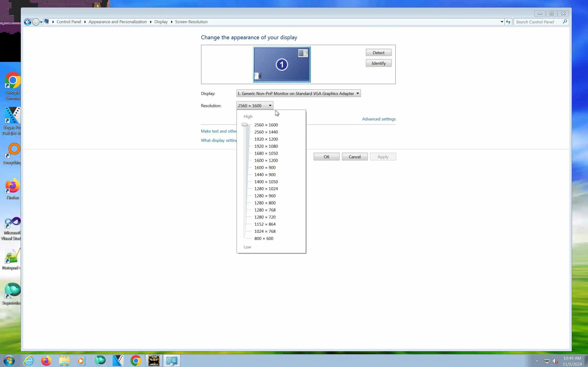Click the Search Control Panel field

pyautogui.click(x=537, y=22)
